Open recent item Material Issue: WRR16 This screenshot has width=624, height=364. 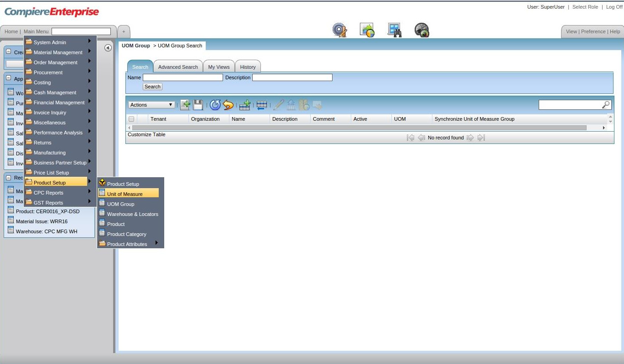[42, 221]
